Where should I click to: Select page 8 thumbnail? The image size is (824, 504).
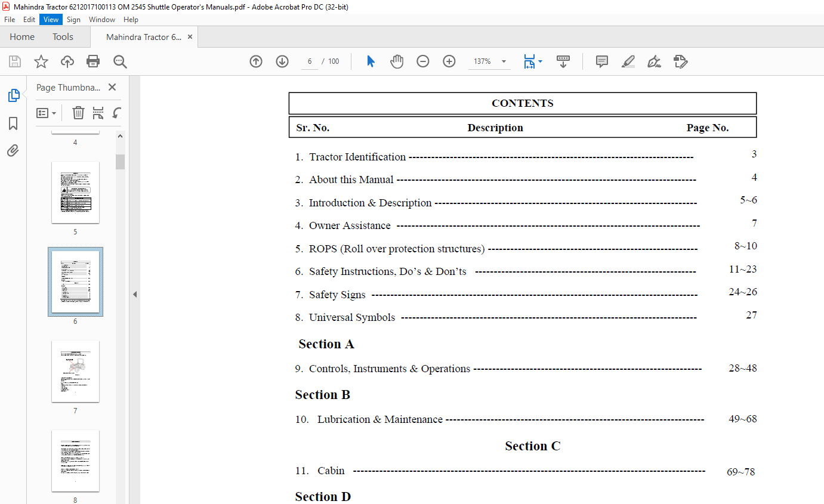75,460
